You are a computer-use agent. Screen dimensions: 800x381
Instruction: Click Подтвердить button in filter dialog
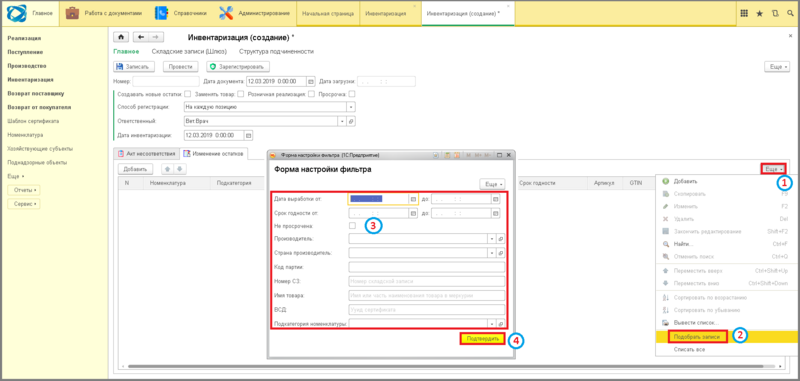(x=482, y=339)
